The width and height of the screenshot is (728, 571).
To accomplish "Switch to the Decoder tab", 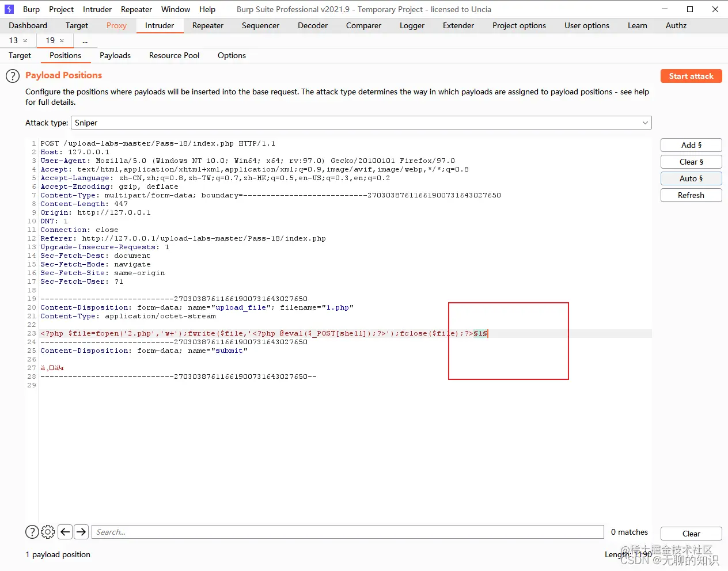I will (313, 25).
